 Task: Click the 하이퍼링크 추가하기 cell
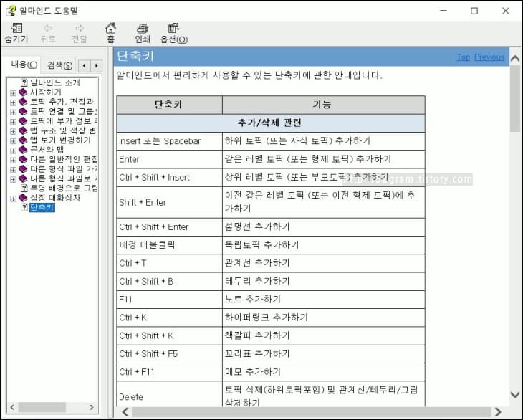point(324,318)
